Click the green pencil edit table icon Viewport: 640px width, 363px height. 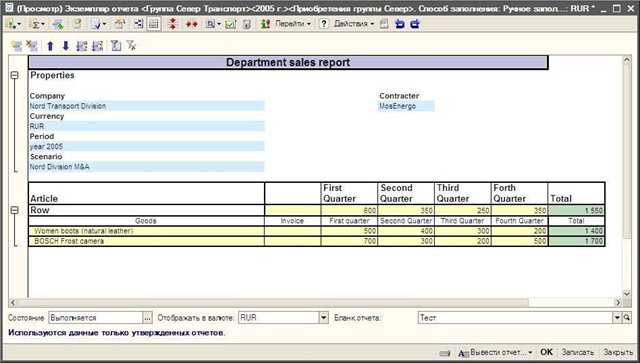click(x=58, y=24)
